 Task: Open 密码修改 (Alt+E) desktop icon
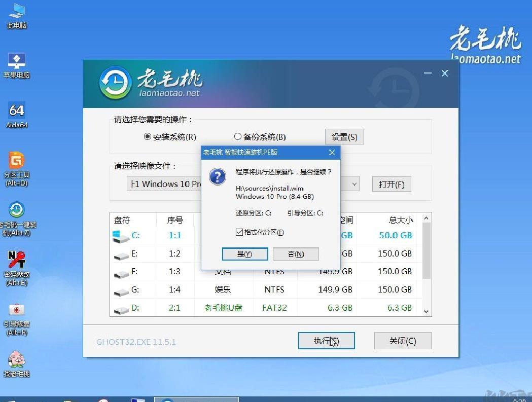click(x=16, y=268)
